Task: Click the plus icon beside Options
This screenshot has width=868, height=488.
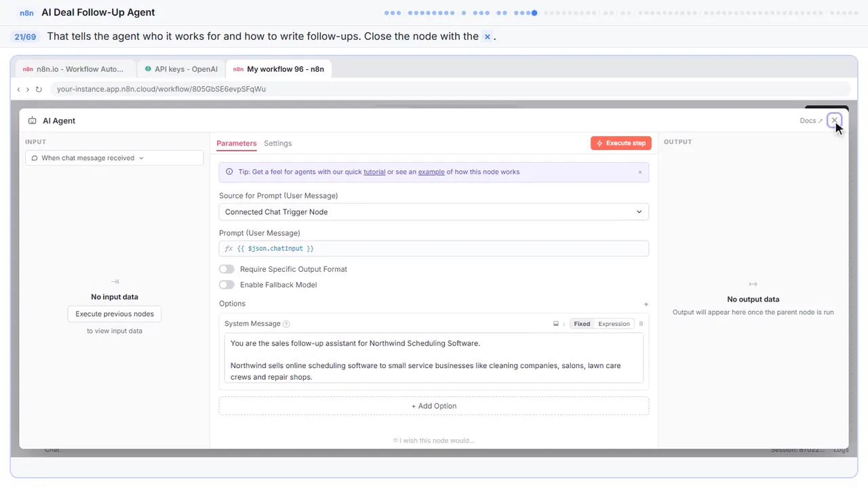Action: tap(646, 304)
